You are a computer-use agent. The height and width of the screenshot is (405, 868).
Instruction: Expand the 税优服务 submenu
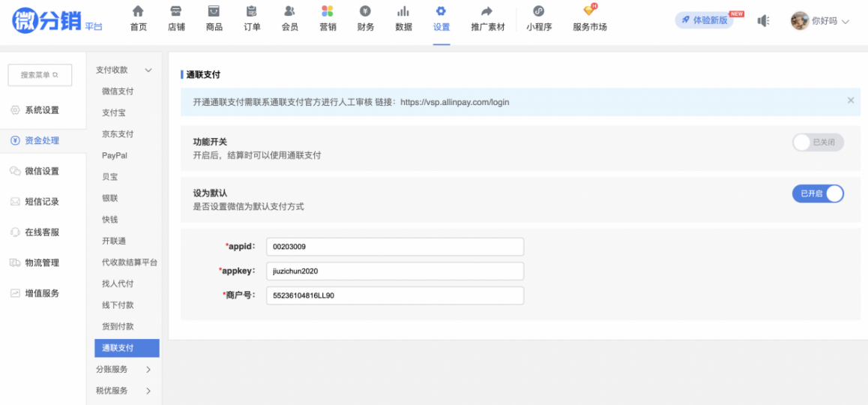pos(148,391)
